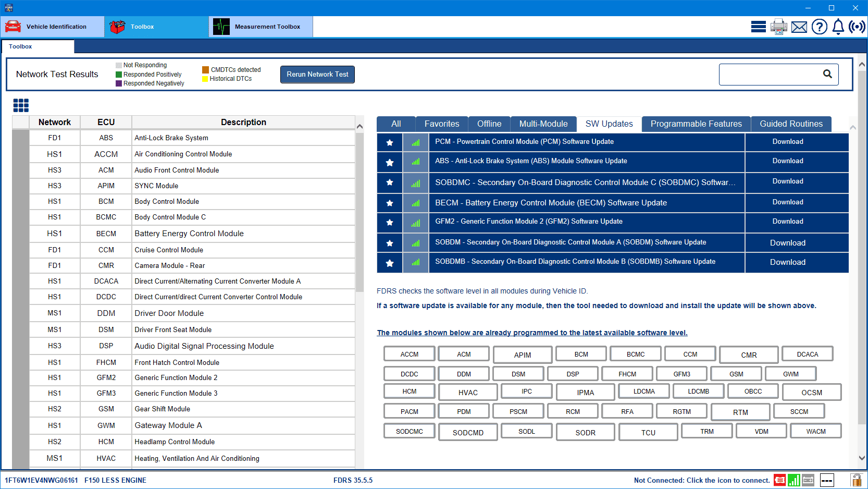Open the notifications bell icon
The width and height of the screenshot is (868, 489).
(838, 27)
